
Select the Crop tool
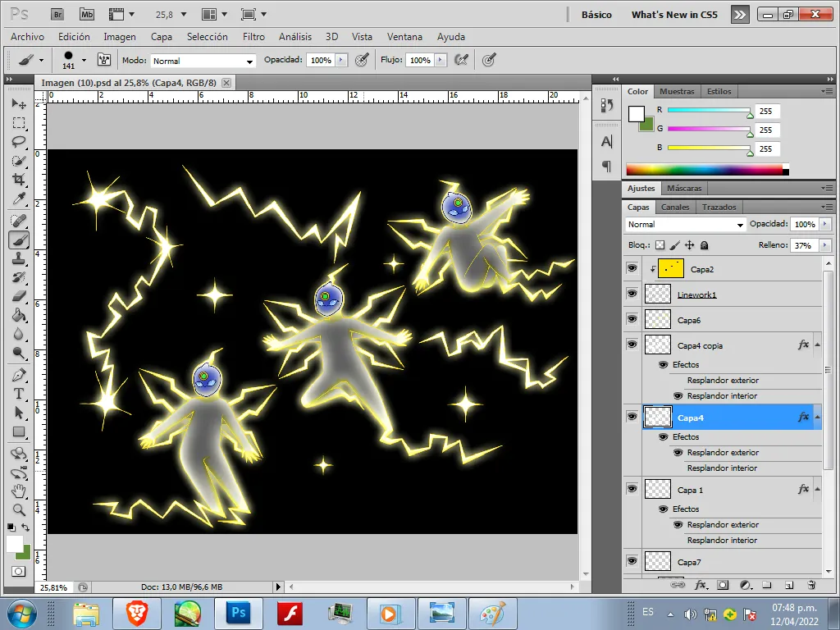pyautogui.click(x=19, y=180)
